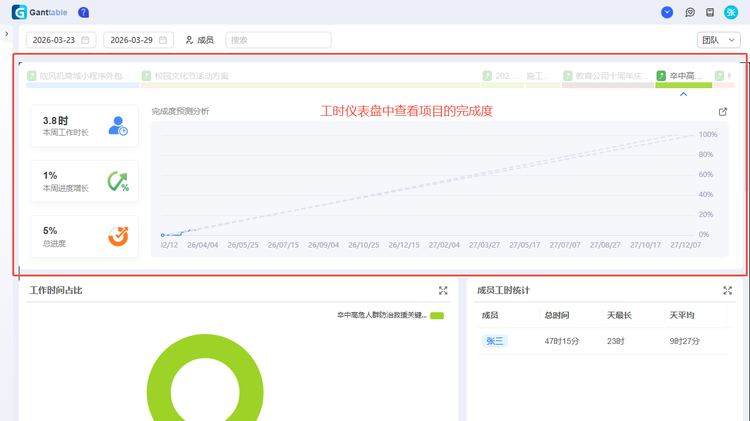750x421 pixels.
Task: Click the 天平均 column header
Action: [682, 315]
